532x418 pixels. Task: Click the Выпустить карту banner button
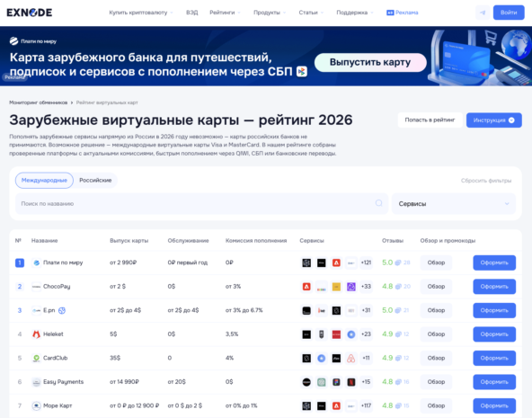370,62
